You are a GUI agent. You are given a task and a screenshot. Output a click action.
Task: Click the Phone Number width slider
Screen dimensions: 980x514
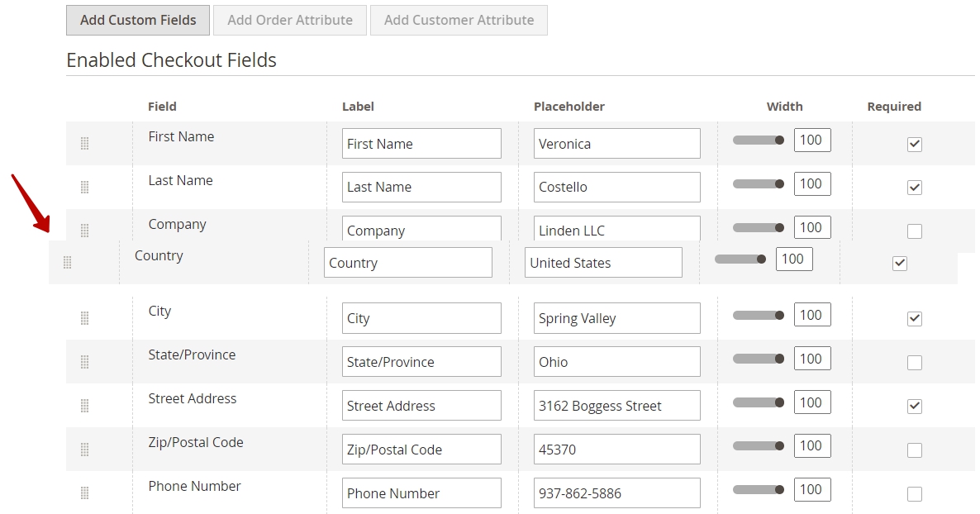point(758,489)
